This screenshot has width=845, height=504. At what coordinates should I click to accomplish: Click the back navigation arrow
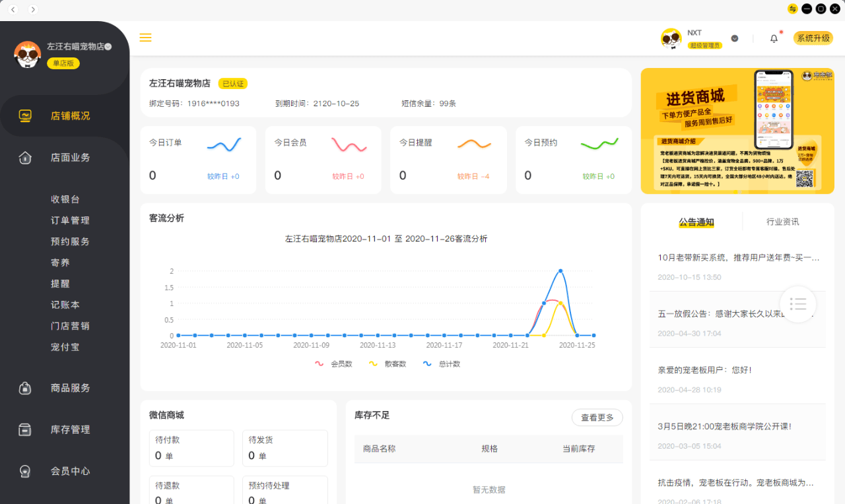tap(13, 9)
